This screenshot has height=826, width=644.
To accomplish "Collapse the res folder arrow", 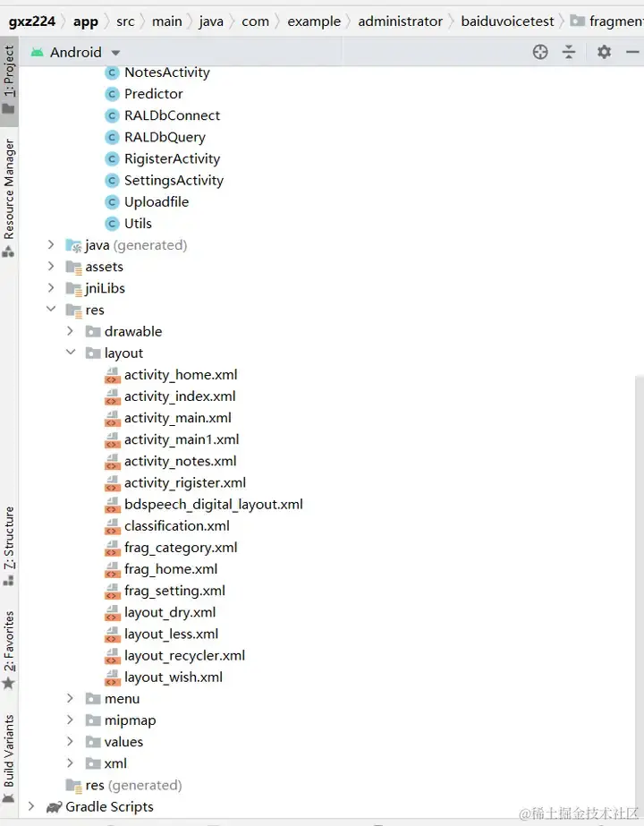I will coord(51,310).
